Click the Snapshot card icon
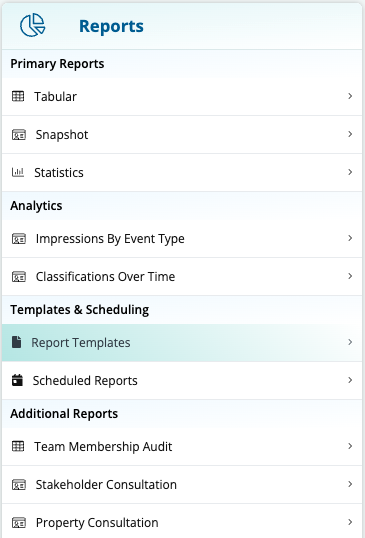Viewport: 365px width, 538px height. point(19,134)
